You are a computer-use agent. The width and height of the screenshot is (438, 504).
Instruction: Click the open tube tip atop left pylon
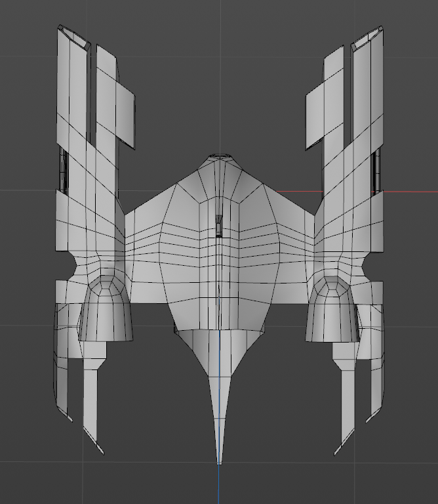pos(75,37)
